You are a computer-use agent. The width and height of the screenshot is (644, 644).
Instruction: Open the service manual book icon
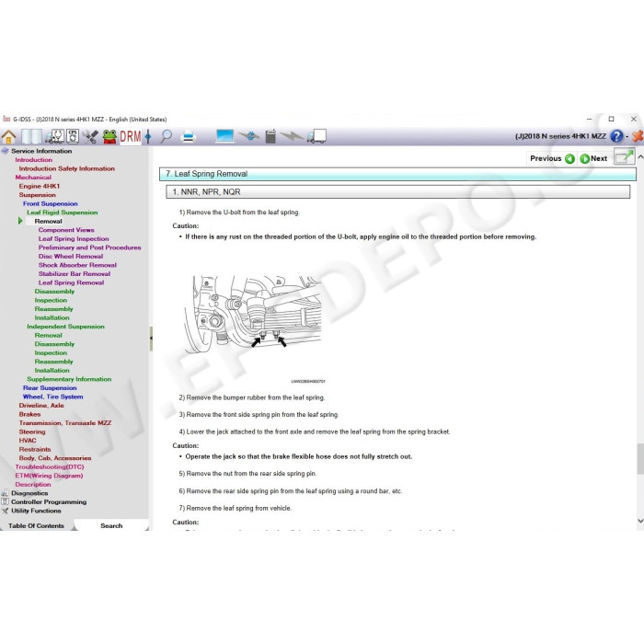click(x=31, y=136)
